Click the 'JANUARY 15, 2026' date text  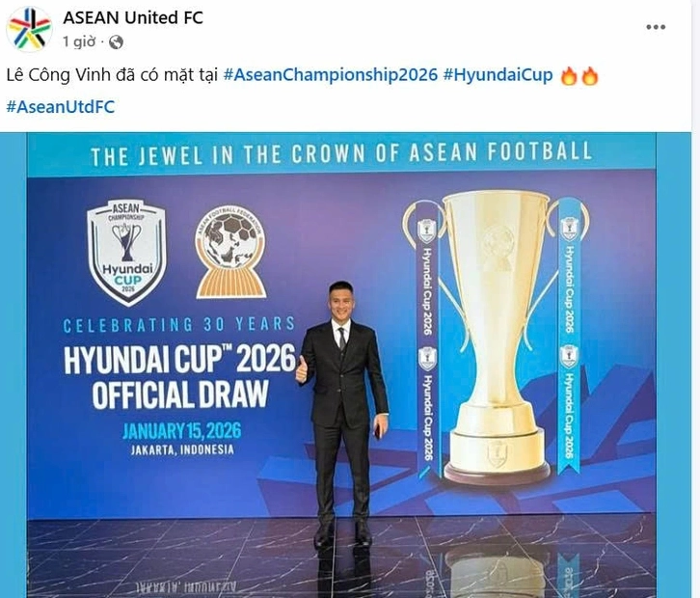(181, 430)
